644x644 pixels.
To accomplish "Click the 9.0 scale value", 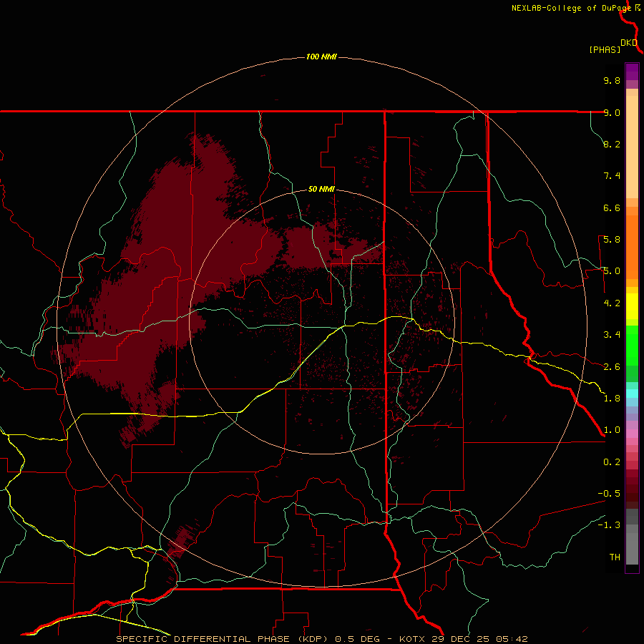I will tap(612, 112).
